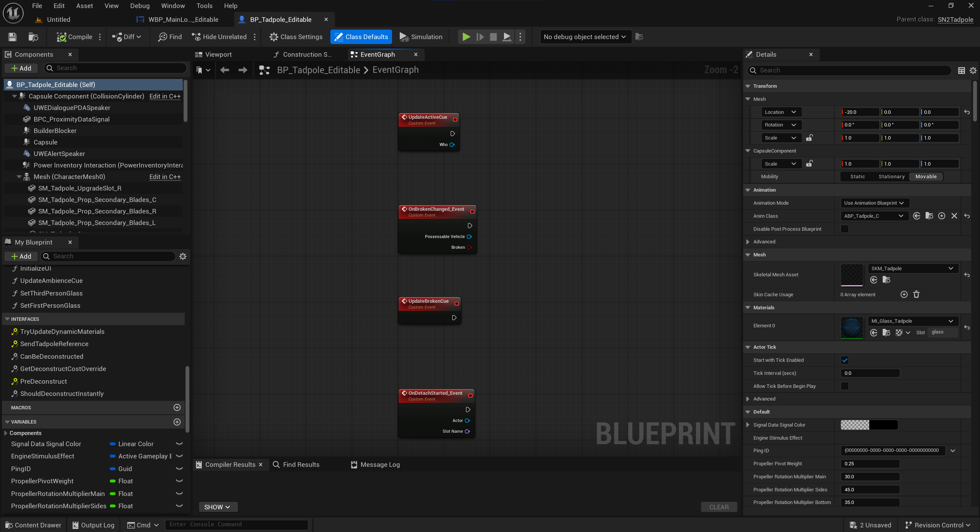980x532 pixels.
Task: Open Animation Mode dropdown
Action: coord(874,203)
